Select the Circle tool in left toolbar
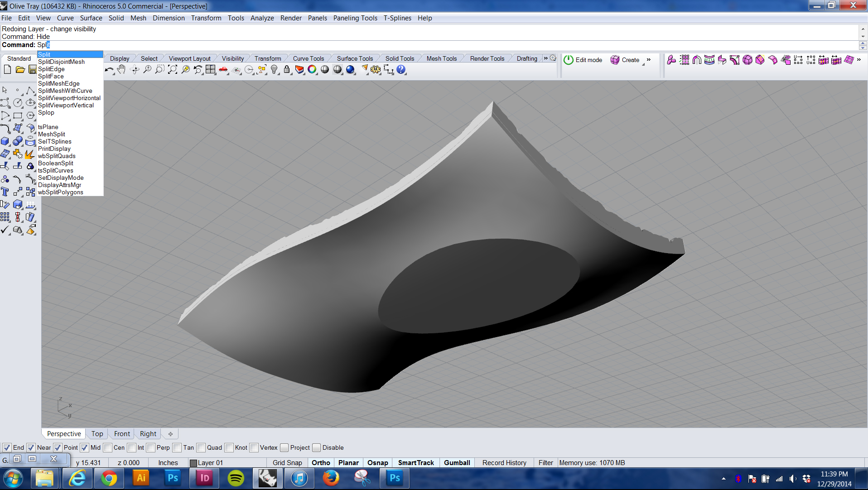Viewport: 868px width, 490px height. (18, 103)
